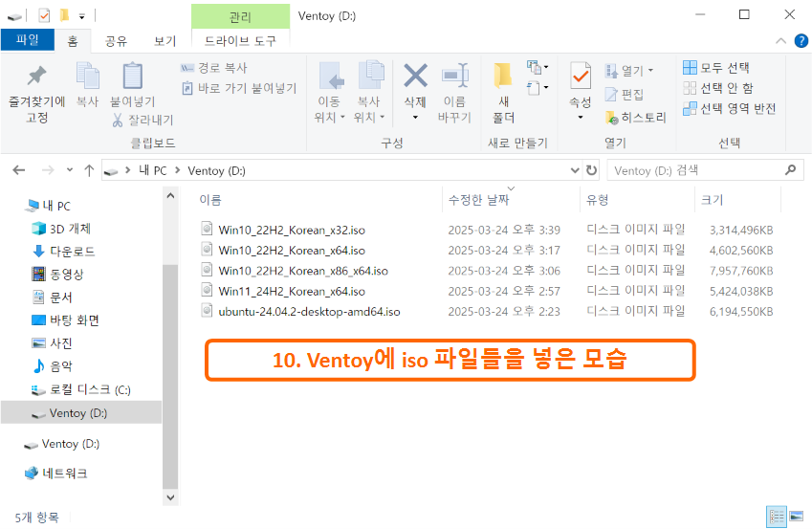Open 바탕 화면 desktop in sidebar
Screen dimensions: 812x529
(66, 320)
